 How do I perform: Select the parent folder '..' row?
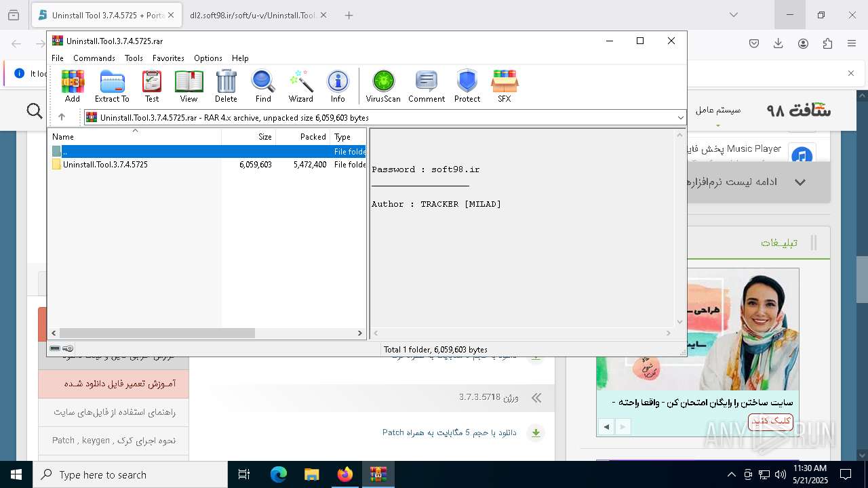207,152
